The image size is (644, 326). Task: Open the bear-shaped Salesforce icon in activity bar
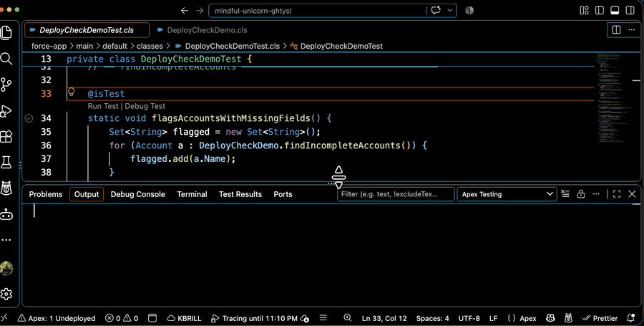(6, 188)
